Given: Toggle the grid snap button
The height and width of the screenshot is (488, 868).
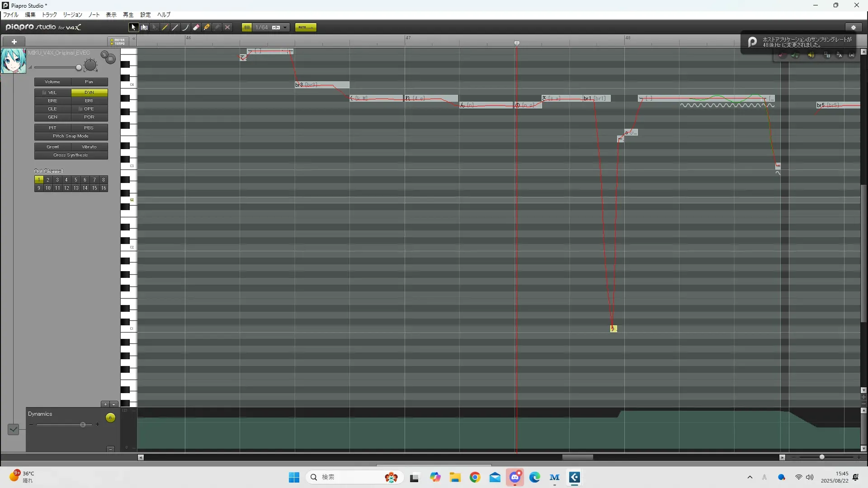Looking at the screenshot, I should click(247, 28).
